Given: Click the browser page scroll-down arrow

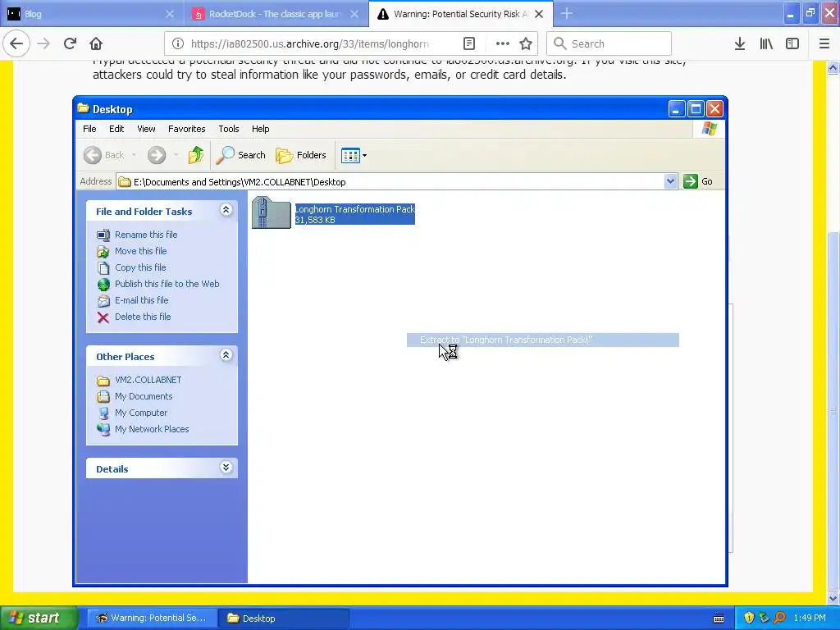Looking at the screenshot, I should tap(833, 599).
